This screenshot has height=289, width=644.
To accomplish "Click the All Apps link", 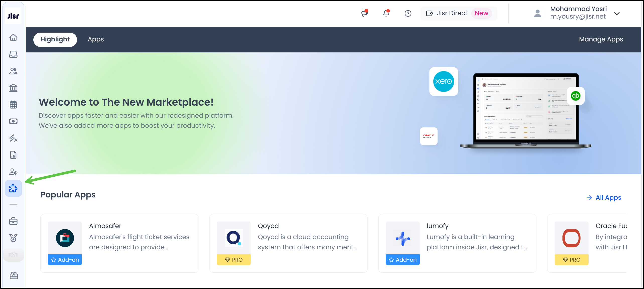I will 604,198.
